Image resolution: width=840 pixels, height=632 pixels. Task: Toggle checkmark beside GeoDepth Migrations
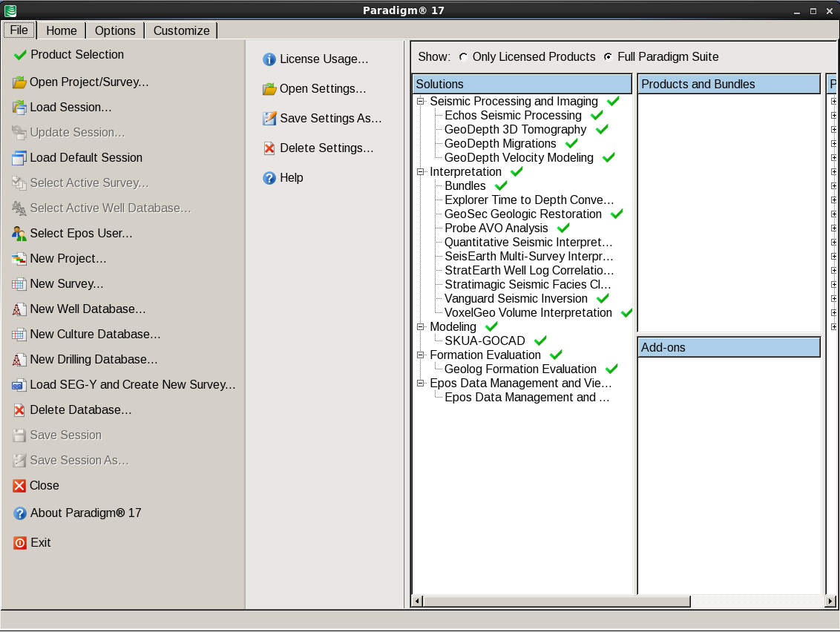pyautogui.click(x=571, y=143)
